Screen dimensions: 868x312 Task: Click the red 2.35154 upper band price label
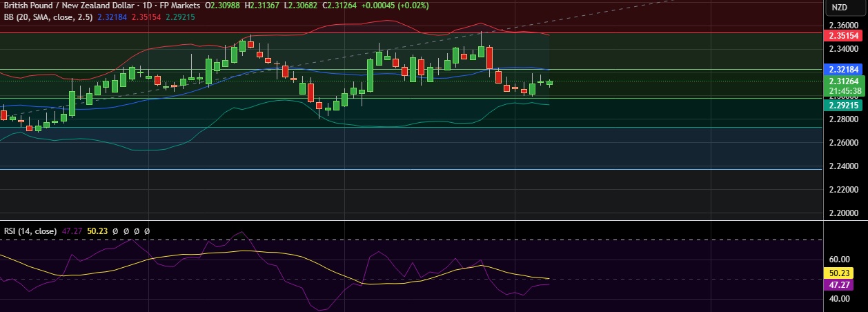[x=844, y=36]
